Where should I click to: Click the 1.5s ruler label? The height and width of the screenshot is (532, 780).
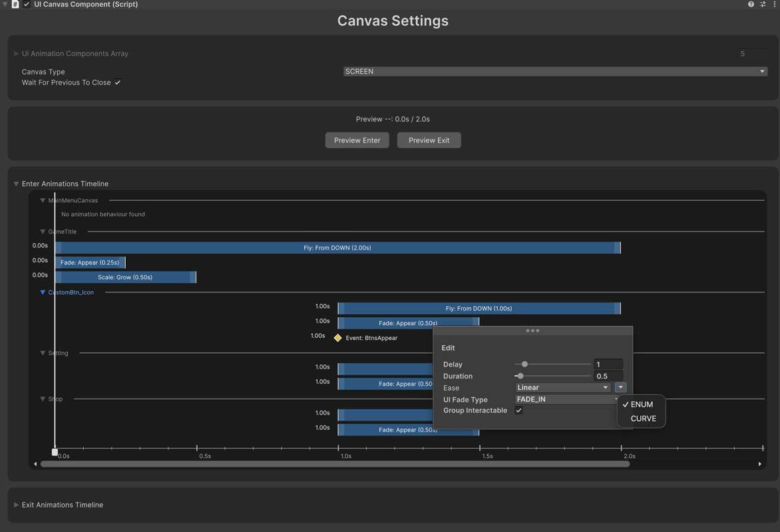pyautogui.click(x=487, y=456)
